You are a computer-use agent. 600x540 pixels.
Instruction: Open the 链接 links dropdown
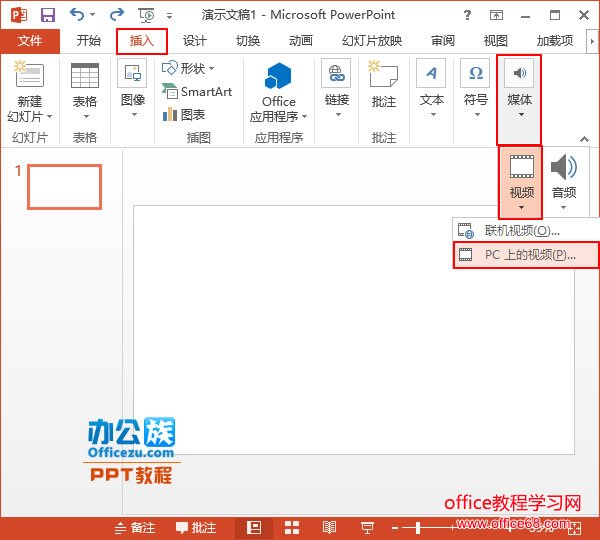[337, 89]
